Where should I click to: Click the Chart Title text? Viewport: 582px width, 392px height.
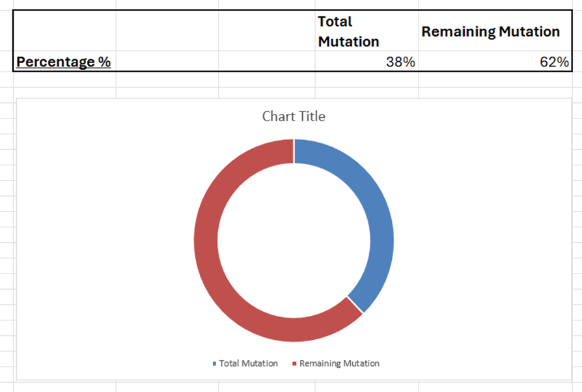tap(294, 117)
